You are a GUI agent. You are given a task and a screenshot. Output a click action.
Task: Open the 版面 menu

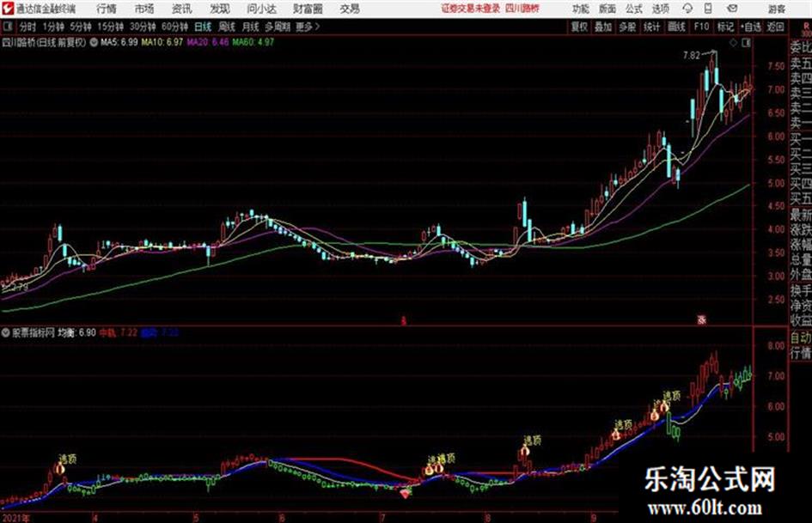point(607,9)
